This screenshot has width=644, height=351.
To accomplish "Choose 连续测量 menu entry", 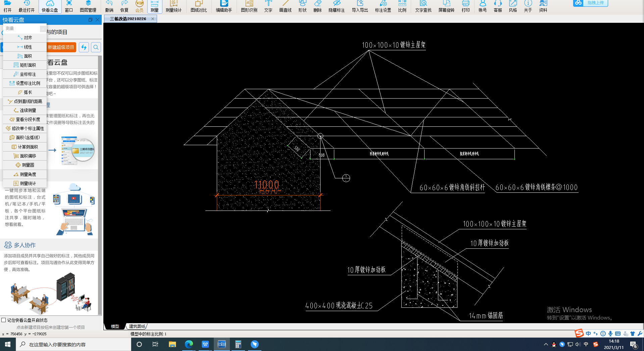I will coord(25,110).
